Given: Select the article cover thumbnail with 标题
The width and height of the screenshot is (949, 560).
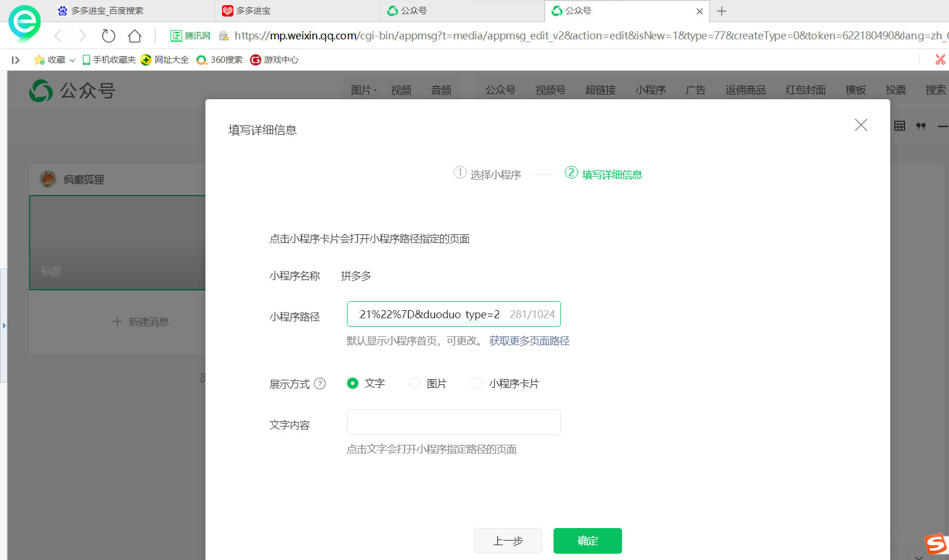Looking at the screenshot, I should (118, 242).
